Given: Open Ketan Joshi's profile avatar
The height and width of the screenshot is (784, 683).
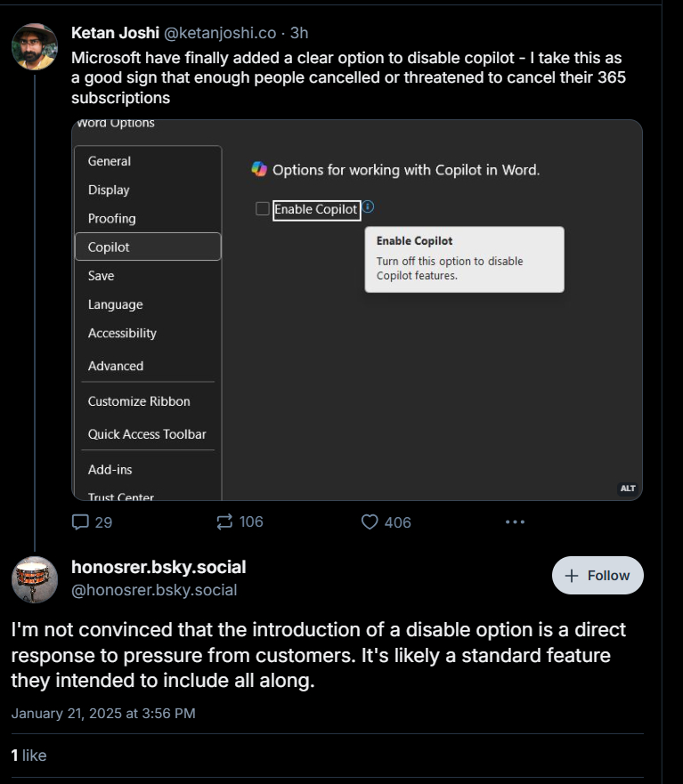Looking at the screenshot, I should (x=35, y=46).
